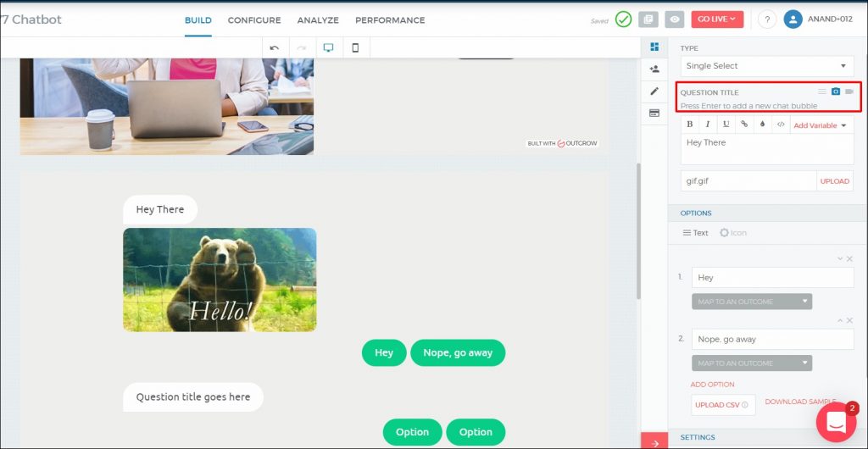Click the Go Live button
The image size is (868, 449).
coord(717,19)
